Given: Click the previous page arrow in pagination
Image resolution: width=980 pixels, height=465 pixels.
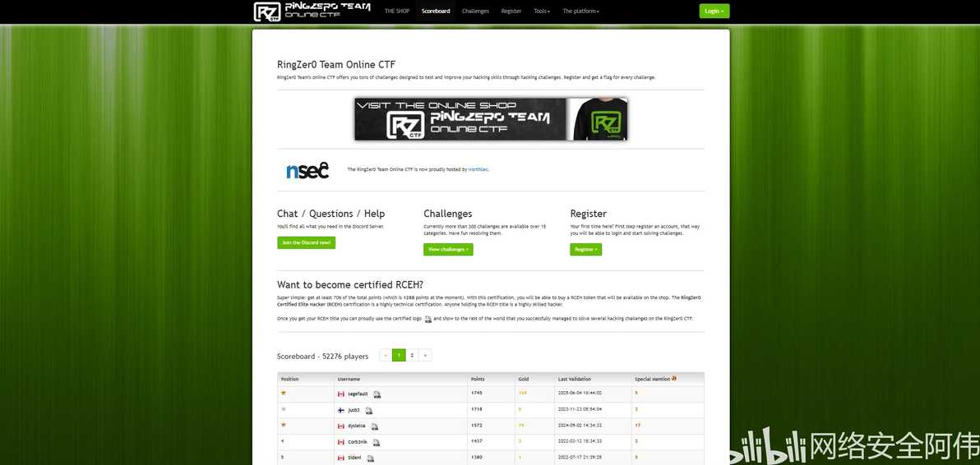Looking at the screenshot, I should (x=386, y=355).
